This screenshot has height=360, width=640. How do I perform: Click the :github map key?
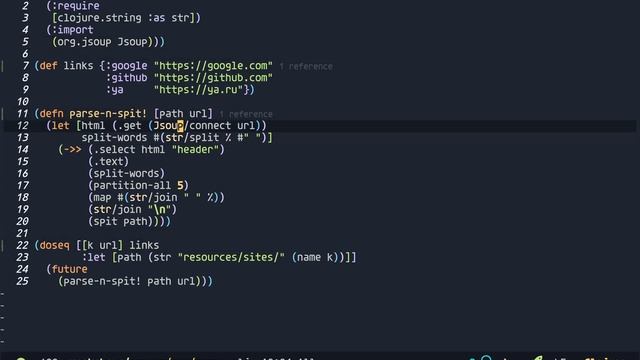point(126,78)
